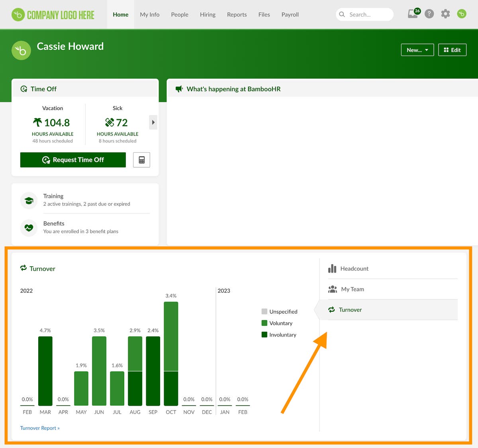Open the settings gear icon
The height and width of the screenshot is (448, 478).
point(445,14)
